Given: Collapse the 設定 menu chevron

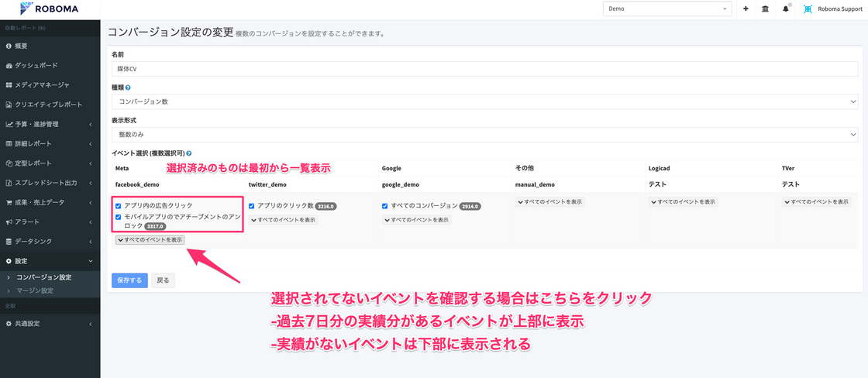Looking at the screenshot, I should pyautogui.click(x=90, y=261).
